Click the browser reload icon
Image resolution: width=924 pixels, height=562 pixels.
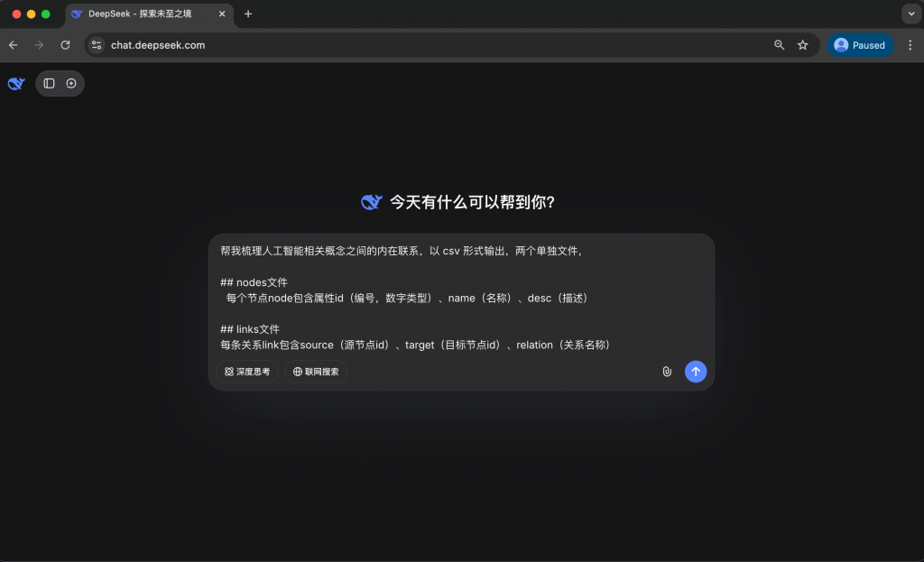(x=65, y=45)
